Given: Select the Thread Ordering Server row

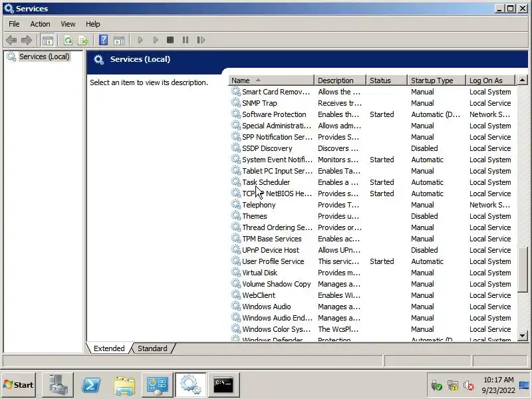Looking at the screenshot, I should pos(371,227).
